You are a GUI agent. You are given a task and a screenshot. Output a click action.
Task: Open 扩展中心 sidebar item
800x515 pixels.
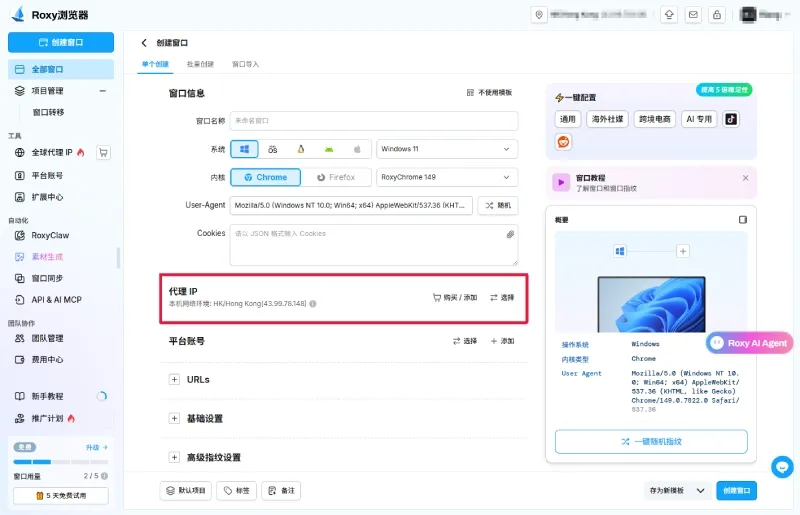point(47,197)
